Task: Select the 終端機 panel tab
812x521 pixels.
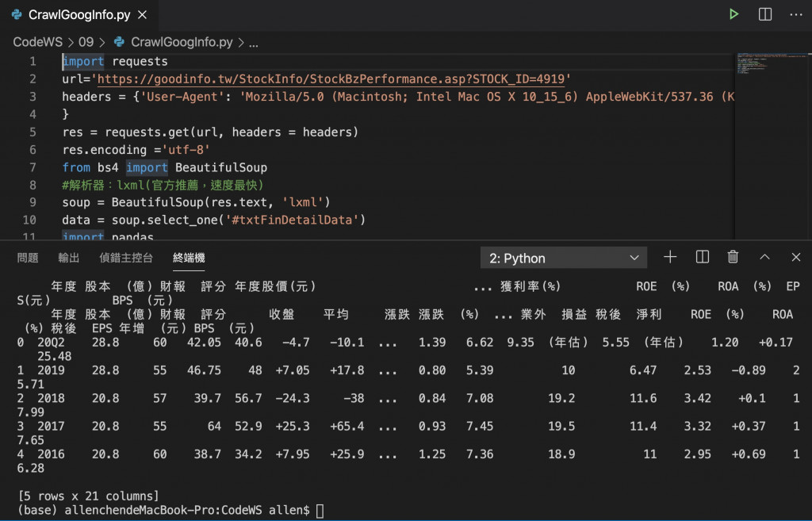Action: point(189,258)
